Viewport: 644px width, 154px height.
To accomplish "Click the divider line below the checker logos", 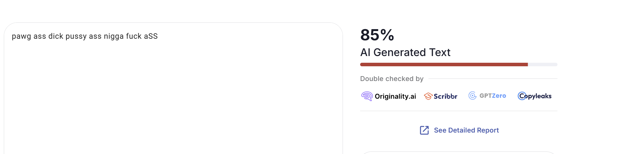I will [458, 111].
